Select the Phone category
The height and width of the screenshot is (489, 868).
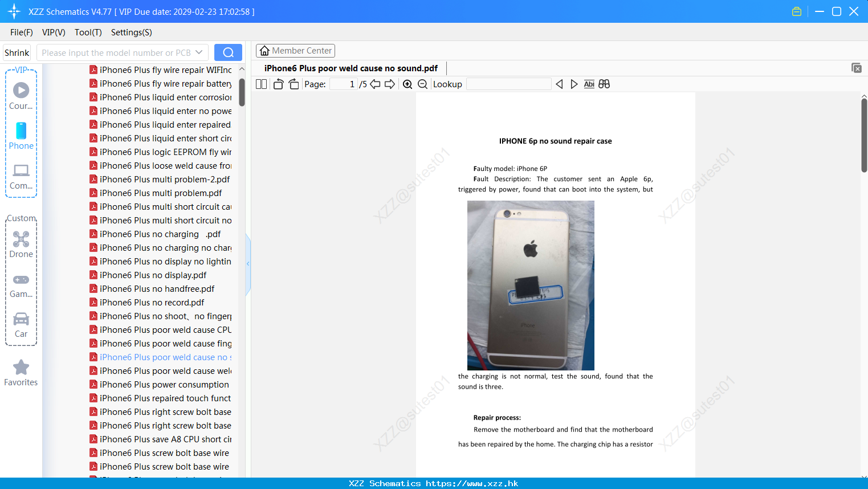tap(21, 136)
